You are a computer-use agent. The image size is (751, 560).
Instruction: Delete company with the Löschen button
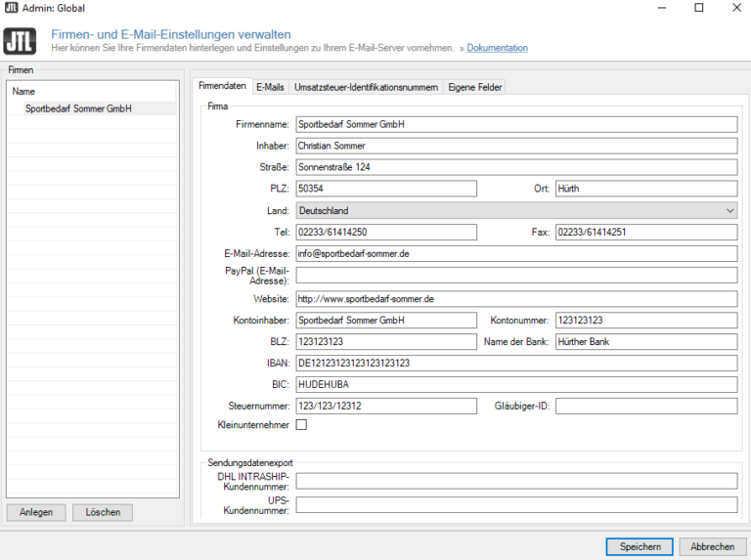[x=103, y=512]
